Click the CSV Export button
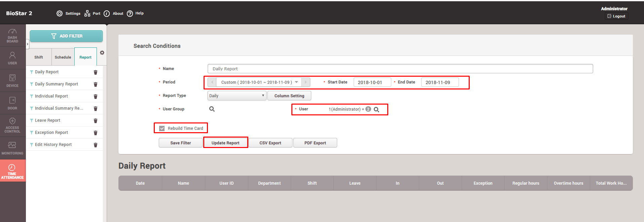Viewport: 644px width, 222px height. point(270,143)
